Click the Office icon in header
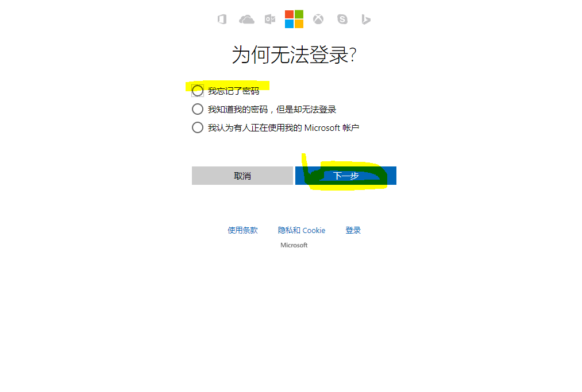This screenshot has height=392, width=582. pyautogui.click(x=222, y=20)
